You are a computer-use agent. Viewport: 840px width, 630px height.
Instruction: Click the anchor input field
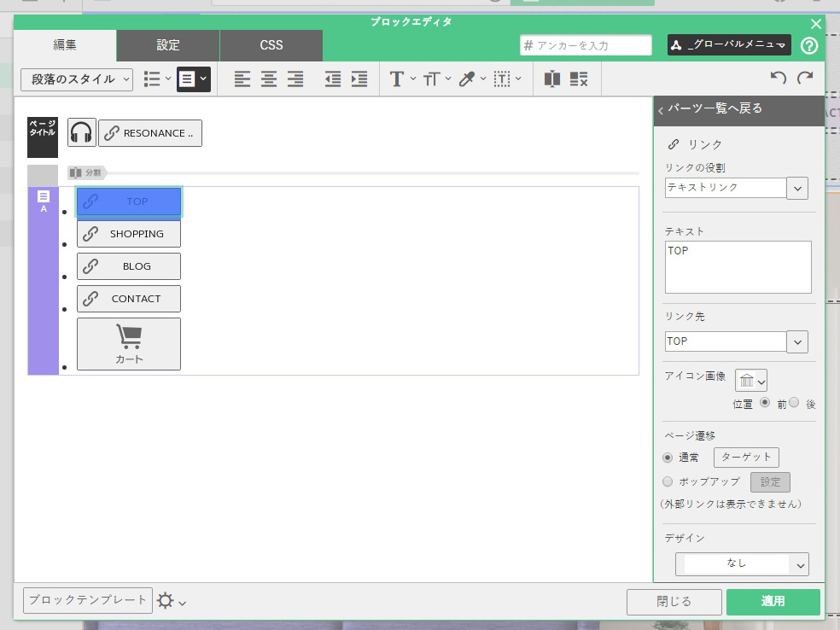(x=586, y=45)
